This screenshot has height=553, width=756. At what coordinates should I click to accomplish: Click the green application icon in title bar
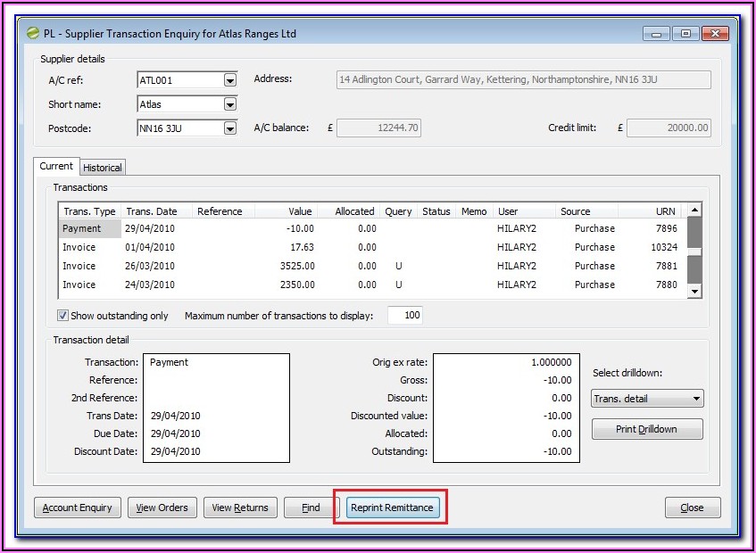tap(34, 34)
